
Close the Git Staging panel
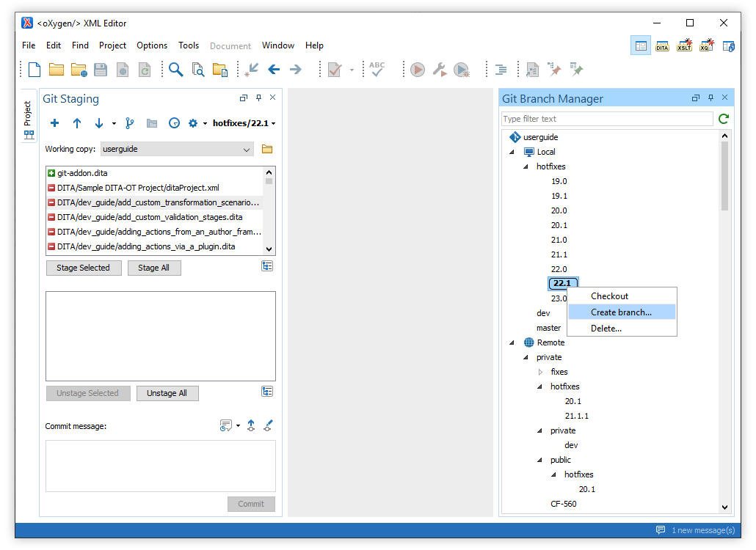point(273,98)
